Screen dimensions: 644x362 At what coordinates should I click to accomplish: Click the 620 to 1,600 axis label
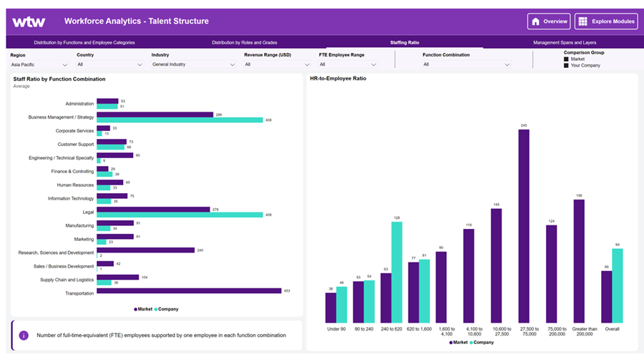tap(419, 329)
